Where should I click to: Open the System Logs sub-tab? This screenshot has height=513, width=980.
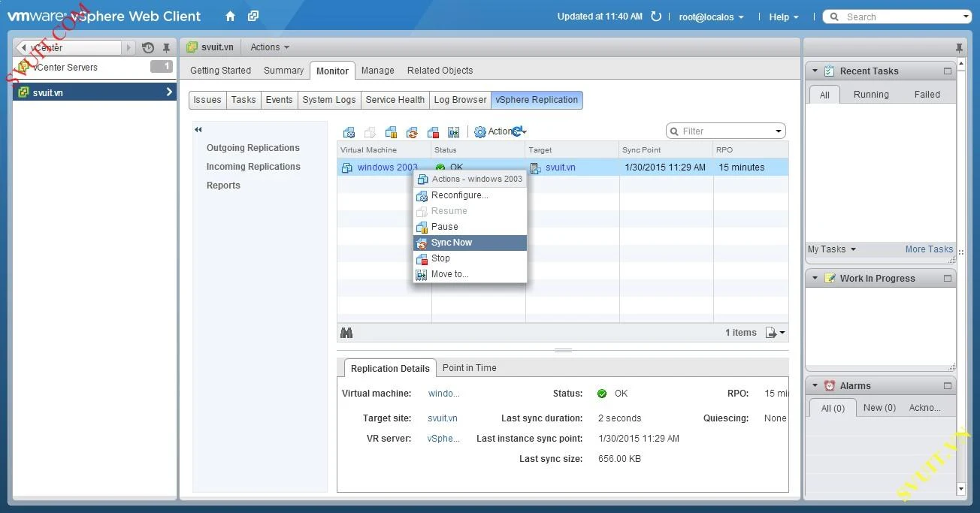(329, 100)
